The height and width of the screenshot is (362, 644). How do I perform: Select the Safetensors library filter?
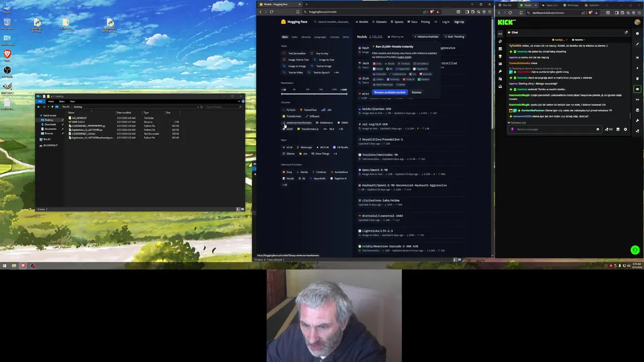325,123
